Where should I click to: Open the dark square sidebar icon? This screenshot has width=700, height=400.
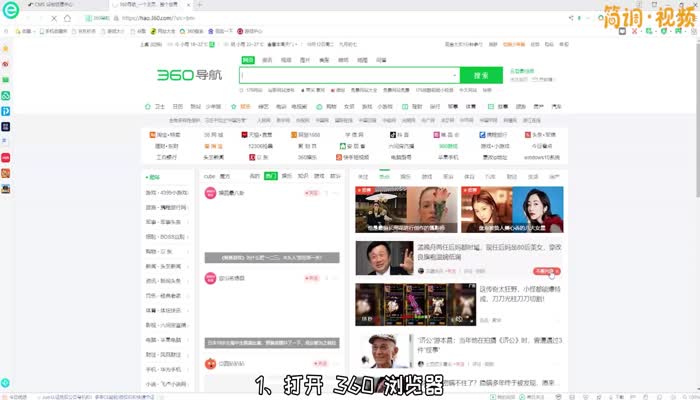[5, 127]
